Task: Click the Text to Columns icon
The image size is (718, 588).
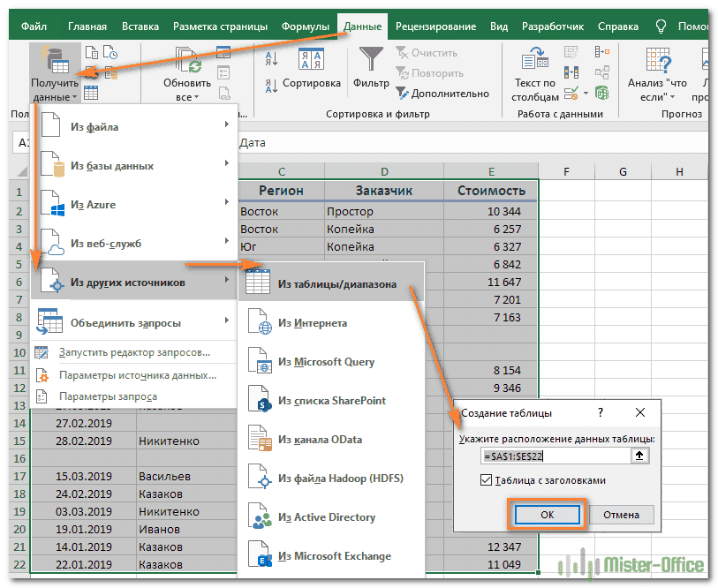Action: [x=536, y=60]
